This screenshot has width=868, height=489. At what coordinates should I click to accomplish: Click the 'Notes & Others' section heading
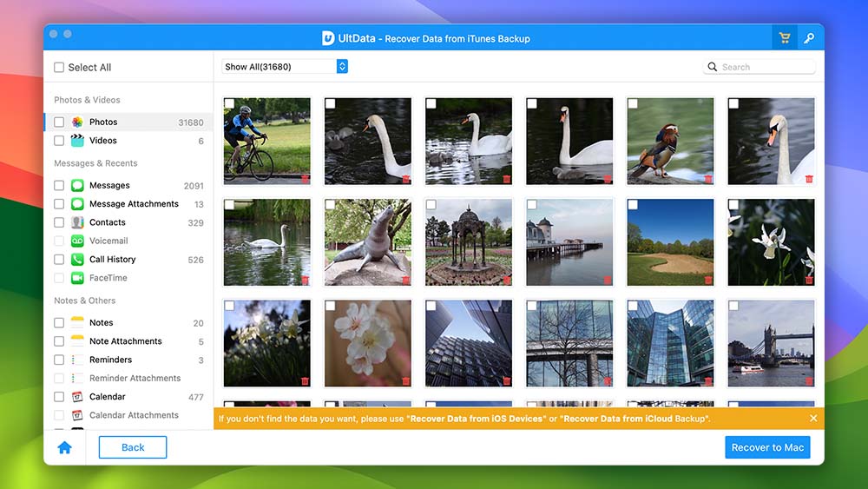pos(85,301)
